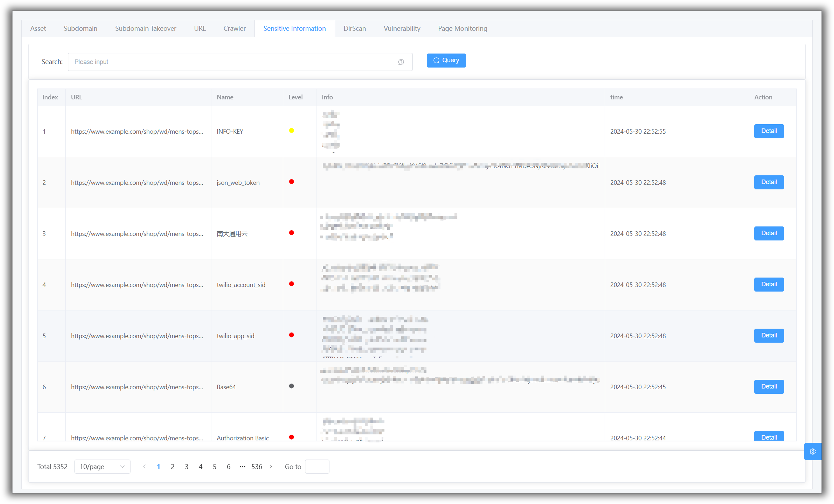Screen dimensions: 834x504
Task: Open Detail for INFO-KEY row
Action: point(769,131)
